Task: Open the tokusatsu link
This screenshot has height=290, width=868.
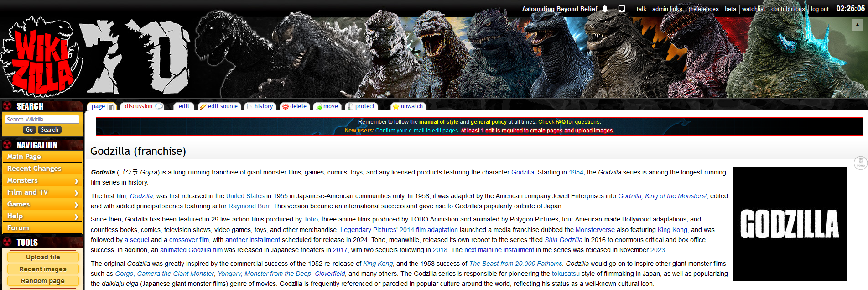Action: click(x=566, y=274)
